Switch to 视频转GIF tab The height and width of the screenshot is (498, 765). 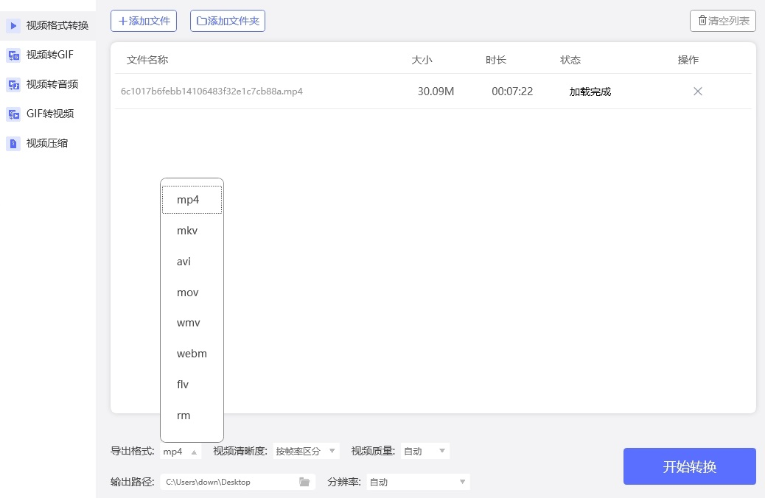(x=48, y=55)
